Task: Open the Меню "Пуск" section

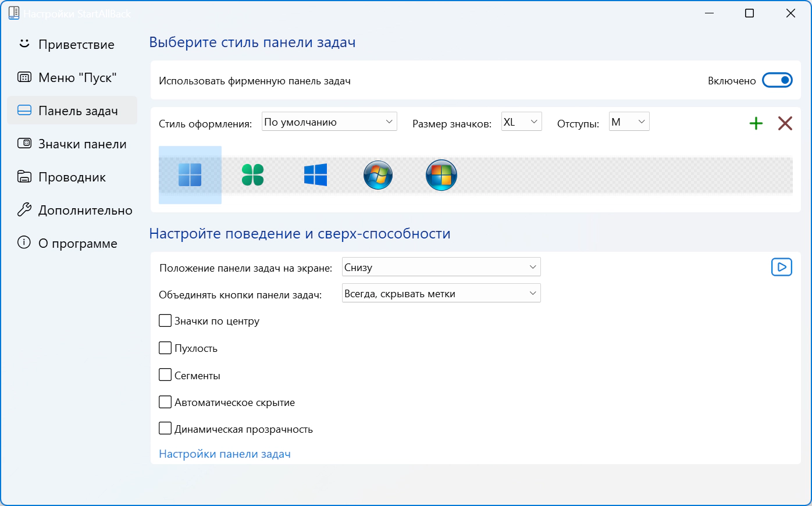Action: tap(72, 77)
